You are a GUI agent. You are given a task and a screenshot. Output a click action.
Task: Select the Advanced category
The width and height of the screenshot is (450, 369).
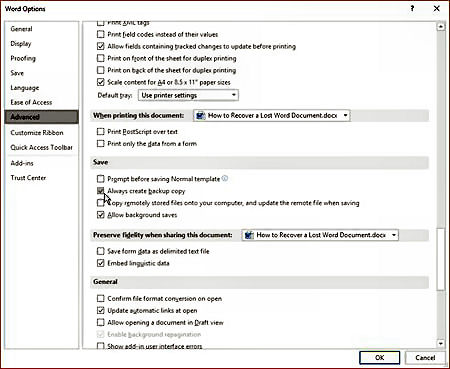coord(42,117)
